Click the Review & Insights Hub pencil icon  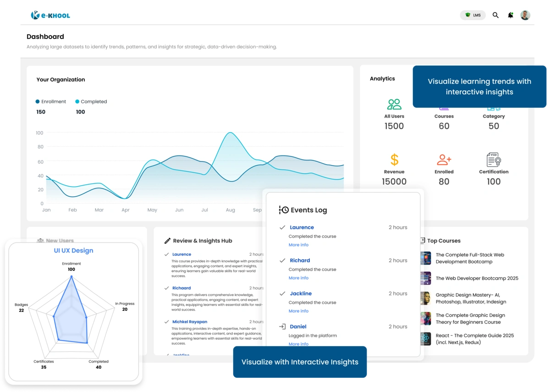point(166,240)
